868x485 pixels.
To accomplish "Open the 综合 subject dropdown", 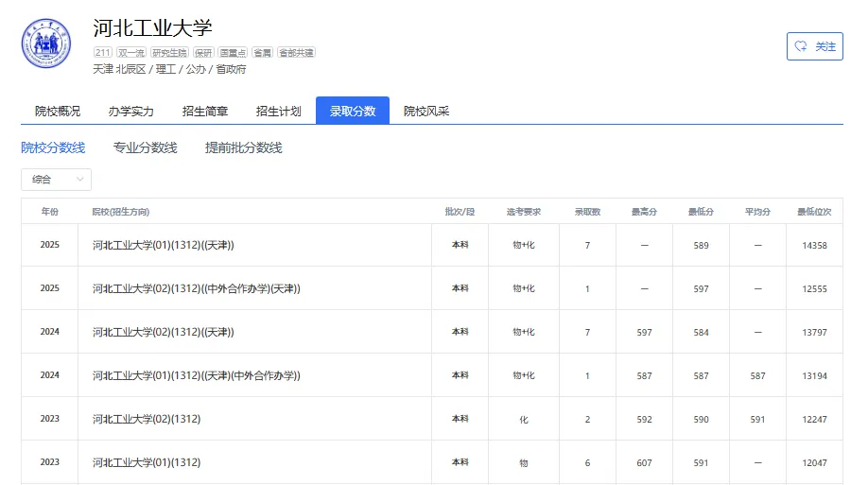I will tap(56, 180).
